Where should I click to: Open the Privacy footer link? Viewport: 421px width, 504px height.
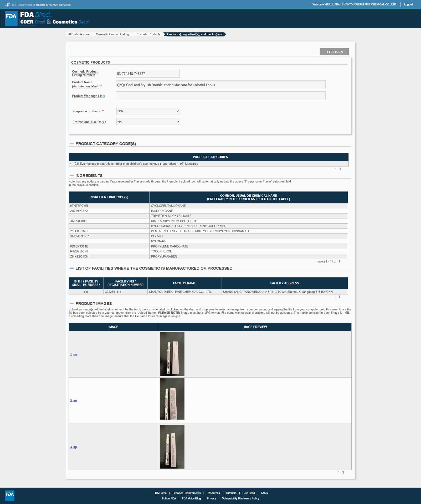[x=211, y=498]
